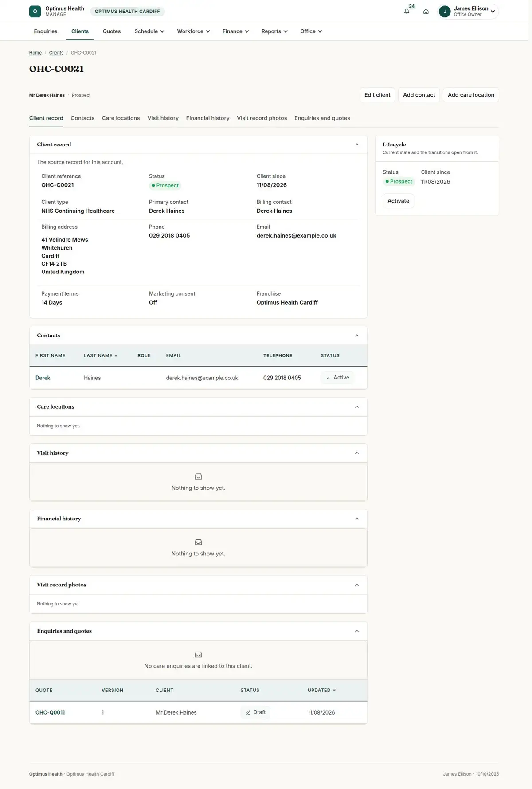Click the James Ellison avatar circle
The width and height of the screenshot is (532, 789).
tap(445, 12)
